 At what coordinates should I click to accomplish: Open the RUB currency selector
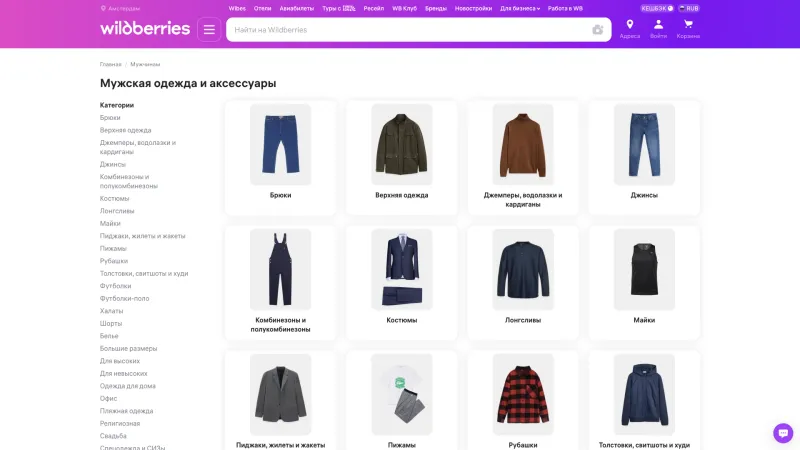point(688,8)
